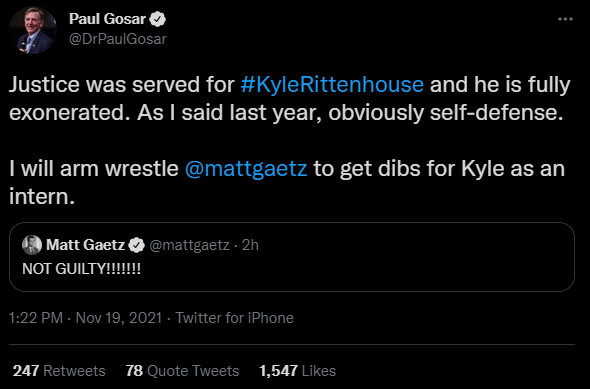Follow the #KyleRittenhouse hashtag link
Image resolution: width=590 pixels, height=389 pixels.
pyautogui.click(x=332, y=84)
